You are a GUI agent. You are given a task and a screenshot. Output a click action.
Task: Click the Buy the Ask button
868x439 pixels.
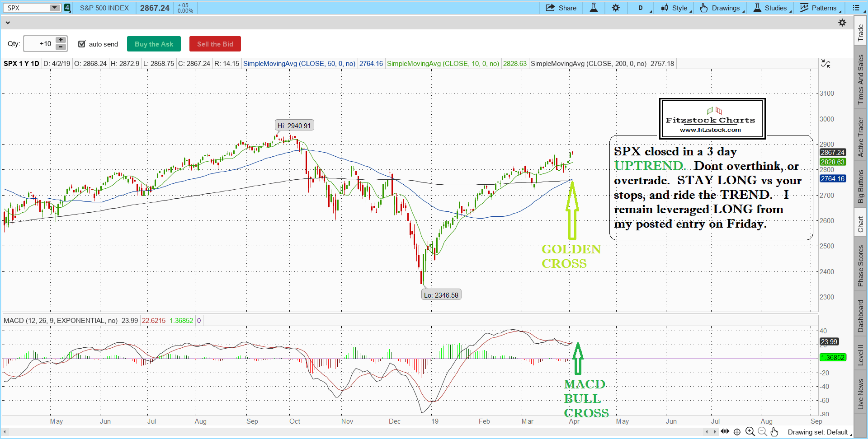[154, 44]
